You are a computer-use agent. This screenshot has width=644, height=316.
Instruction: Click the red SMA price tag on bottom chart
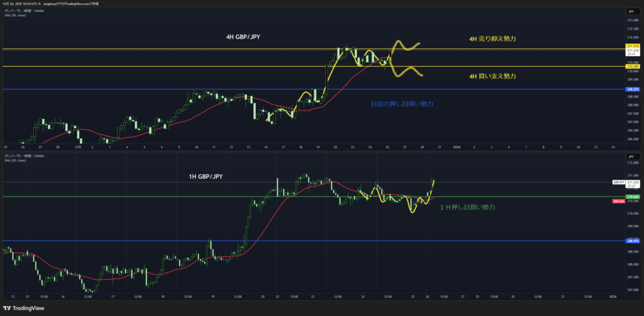coord(618,201)
